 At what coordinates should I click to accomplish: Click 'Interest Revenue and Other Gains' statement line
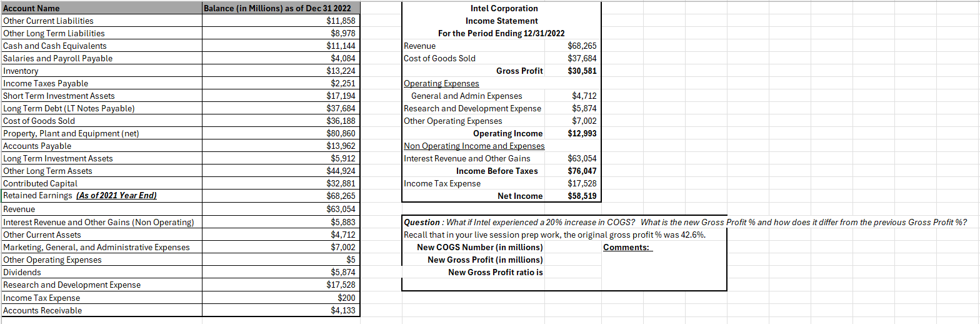click(x=467, y=158)
